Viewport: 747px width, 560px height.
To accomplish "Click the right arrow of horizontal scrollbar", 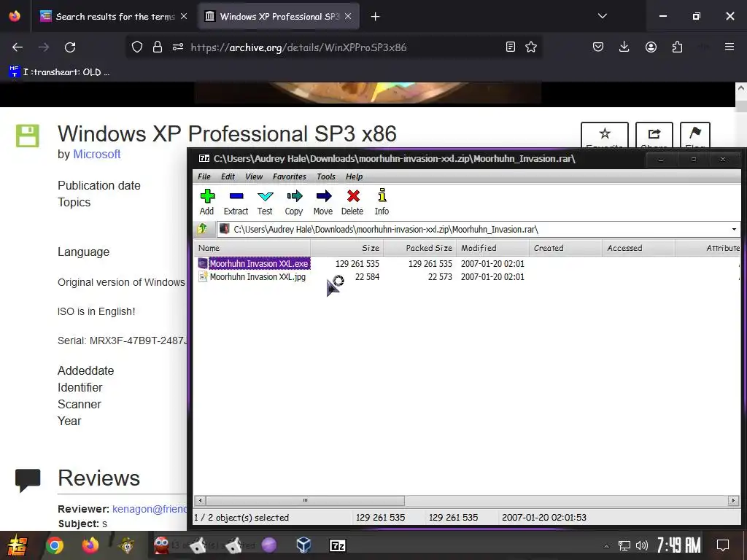I will [x=734, y=500].
